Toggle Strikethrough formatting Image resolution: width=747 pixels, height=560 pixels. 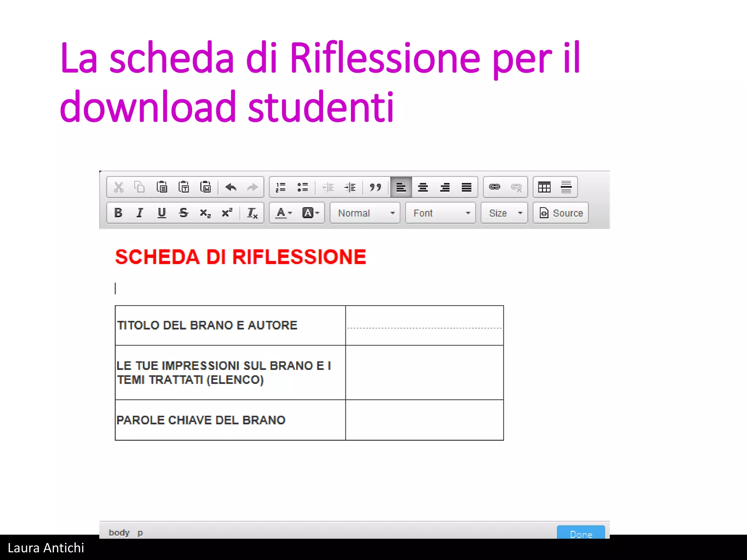(183, 213)
